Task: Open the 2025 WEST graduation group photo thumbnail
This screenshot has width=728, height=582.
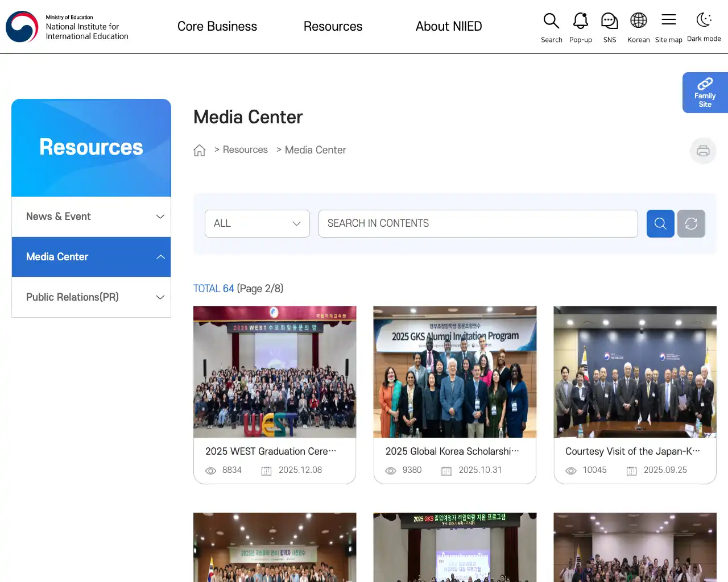Action: [x=275, y=372]
